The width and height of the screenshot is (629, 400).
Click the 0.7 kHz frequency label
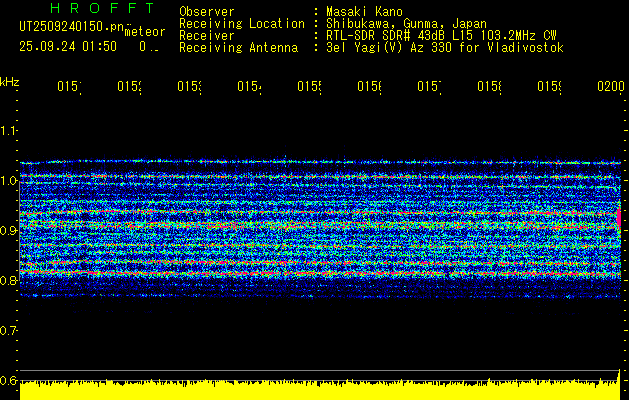coord(8,331)
